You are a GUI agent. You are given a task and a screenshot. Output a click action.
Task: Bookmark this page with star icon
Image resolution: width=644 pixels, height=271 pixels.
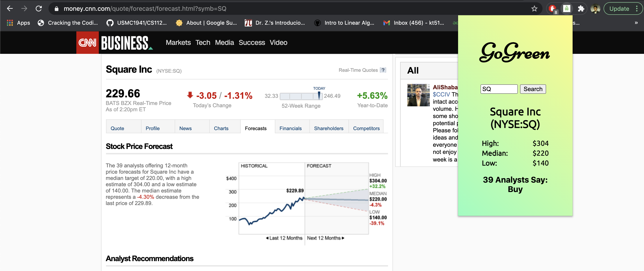[534, 9]
